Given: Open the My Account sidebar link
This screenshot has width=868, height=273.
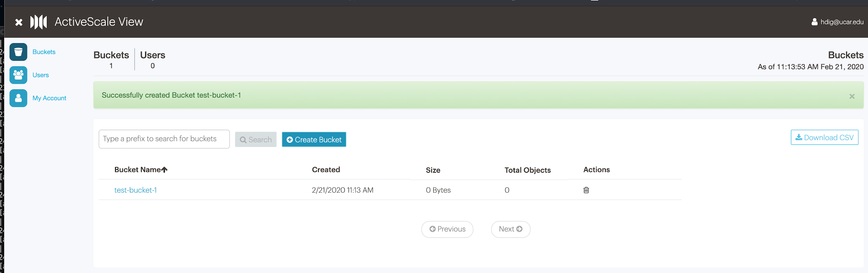Looking at the screenshot, I should 49,98.
